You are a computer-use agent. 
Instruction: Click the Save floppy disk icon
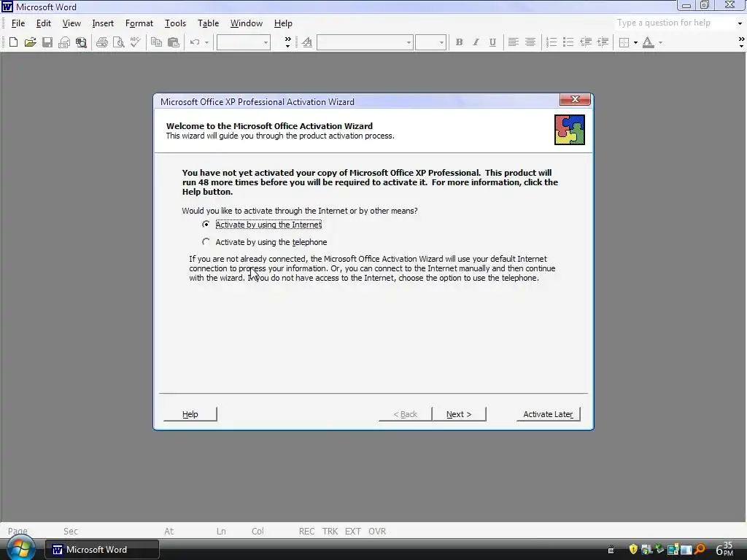pos(47,42)
